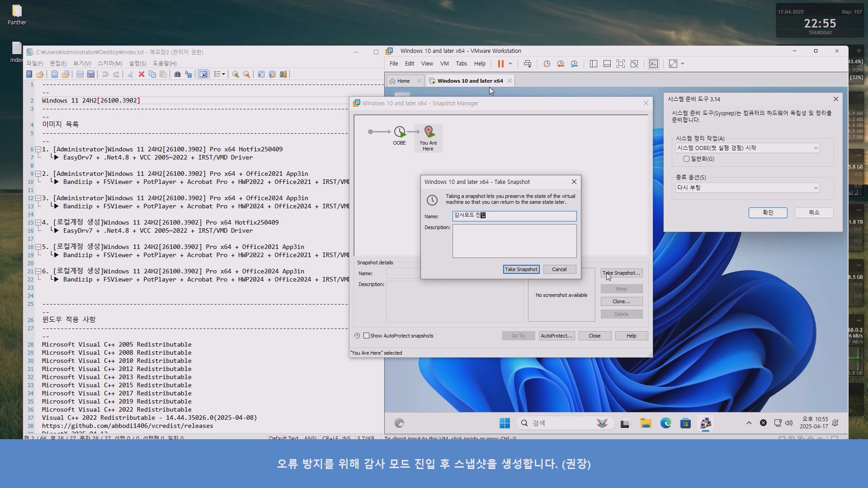The width and height of the screenshot is (868, 488).
Task: Click the pause VM toolbar icon
Action: [x=500, y=64]
